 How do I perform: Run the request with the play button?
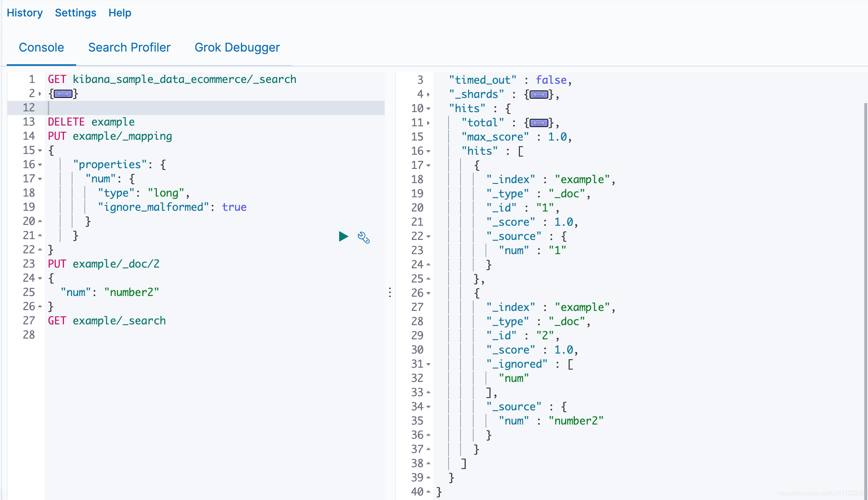pos(343,237)
